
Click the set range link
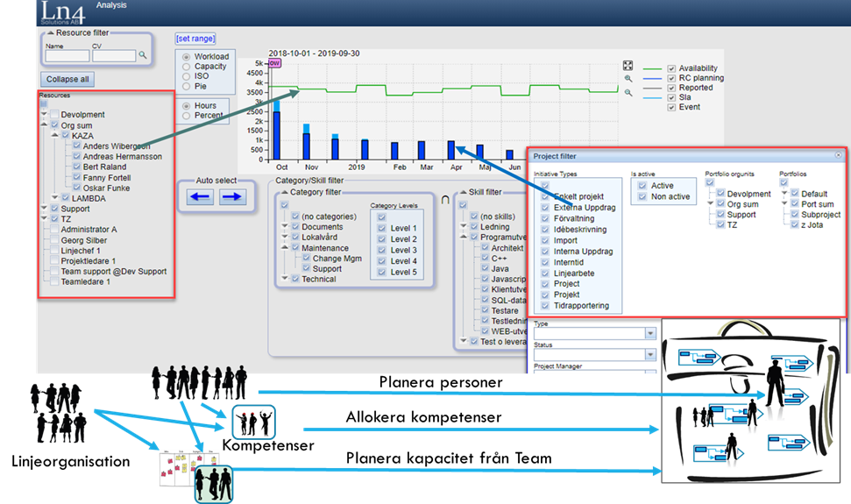point(195,39)
